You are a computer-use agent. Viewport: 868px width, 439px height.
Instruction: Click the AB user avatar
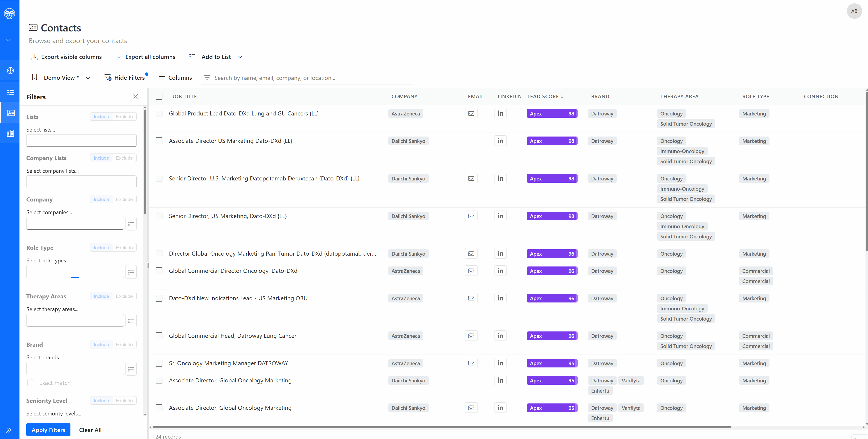854,11
